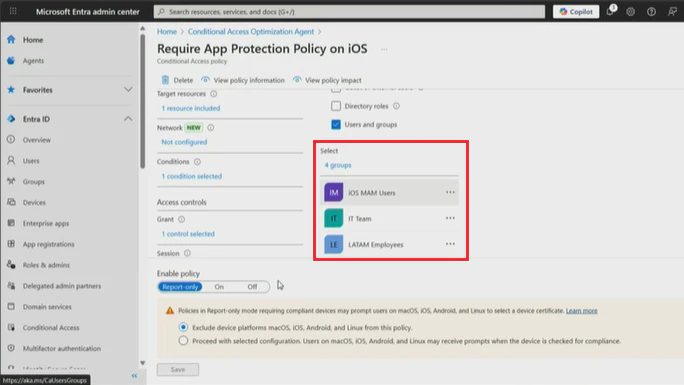This screenshot has height=385, width=684.
Task: Click the Multifactor authentication icon
Action: (x=11, y=348)
